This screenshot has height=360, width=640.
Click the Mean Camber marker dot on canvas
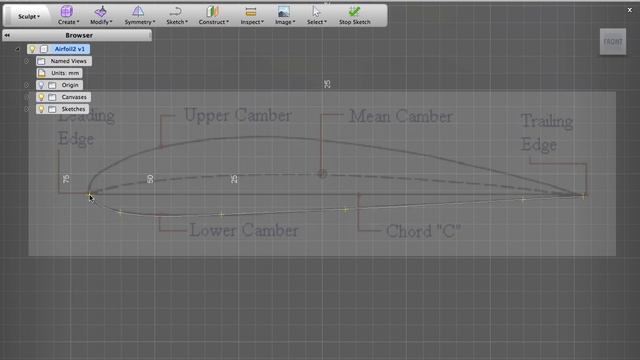click(x=322, y=174)
